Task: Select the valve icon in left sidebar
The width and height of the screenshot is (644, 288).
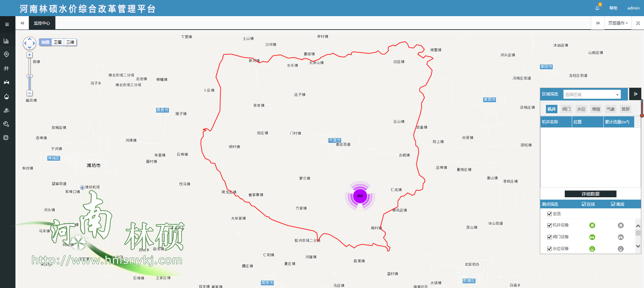Action: (x=6, y=82)
